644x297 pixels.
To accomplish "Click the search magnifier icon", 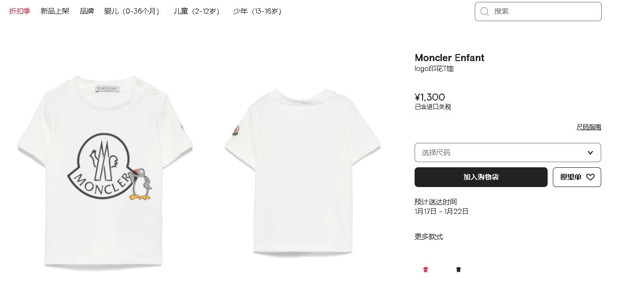I will pos(485,11).
